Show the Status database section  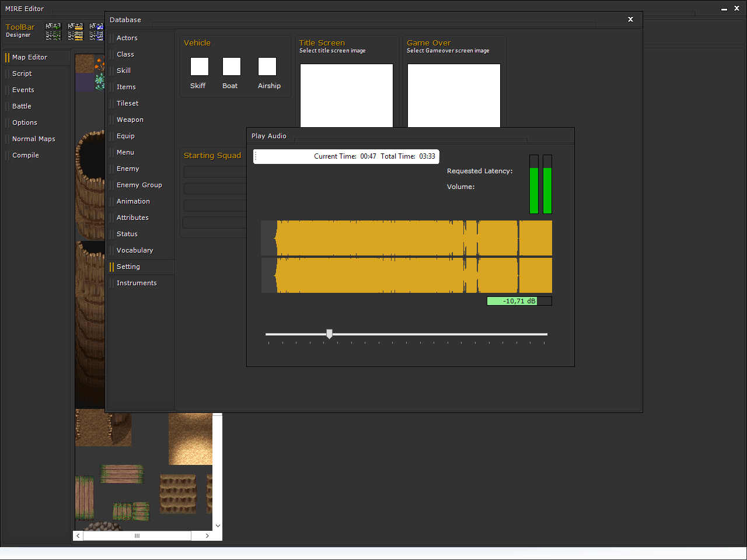tap(141, 234)
